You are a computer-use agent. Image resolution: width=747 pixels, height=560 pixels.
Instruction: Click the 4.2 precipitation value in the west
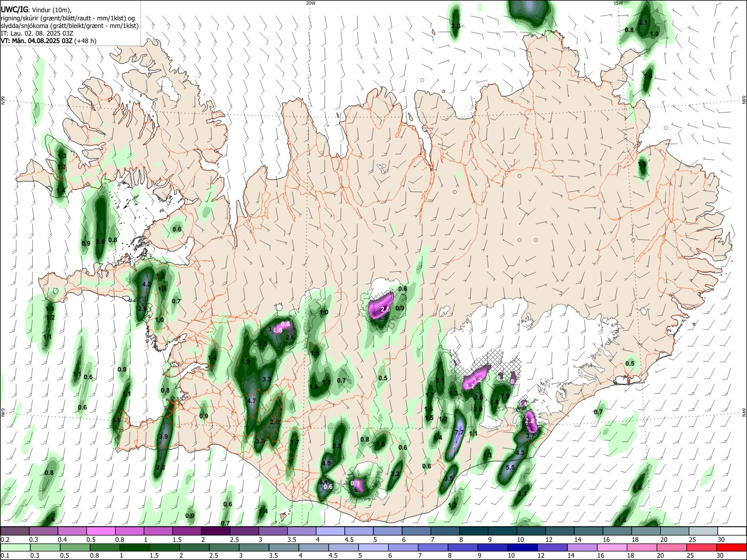point(147,285)
